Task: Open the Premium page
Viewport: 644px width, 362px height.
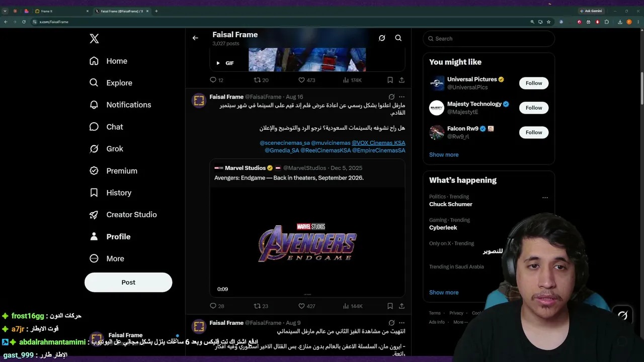Action: pos(113,171)
